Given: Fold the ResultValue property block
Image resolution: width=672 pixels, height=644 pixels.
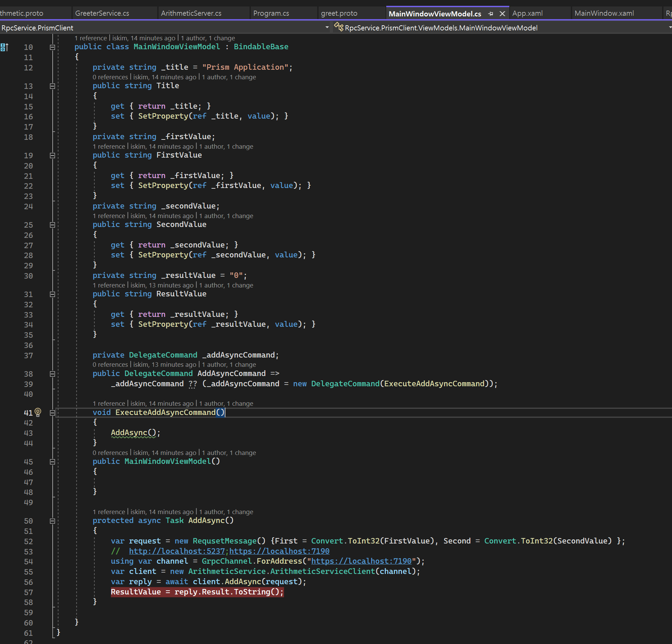Looking at the screenshot, I should (x=52, y=294).
